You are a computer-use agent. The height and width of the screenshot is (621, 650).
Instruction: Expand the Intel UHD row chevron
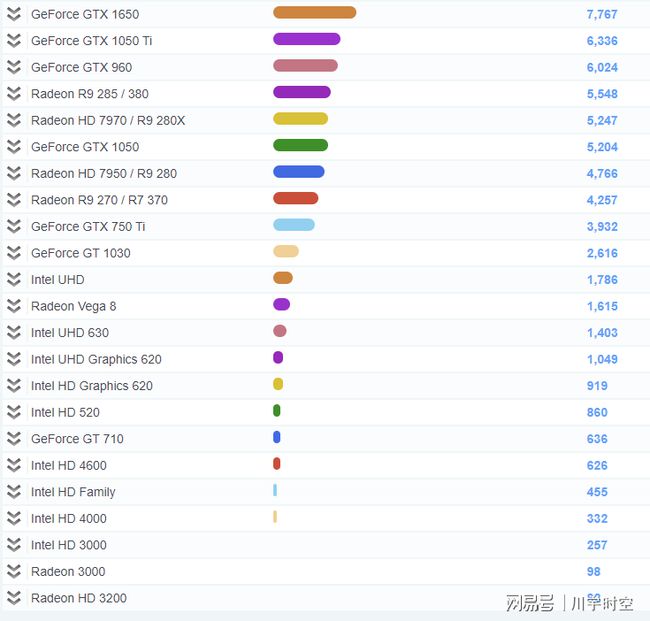click(14, 279)
